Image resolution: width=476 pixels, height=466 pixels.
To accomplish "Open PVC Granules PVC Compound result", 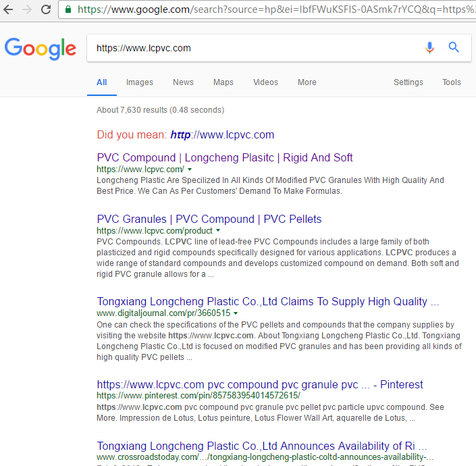I will coord(209,219).
